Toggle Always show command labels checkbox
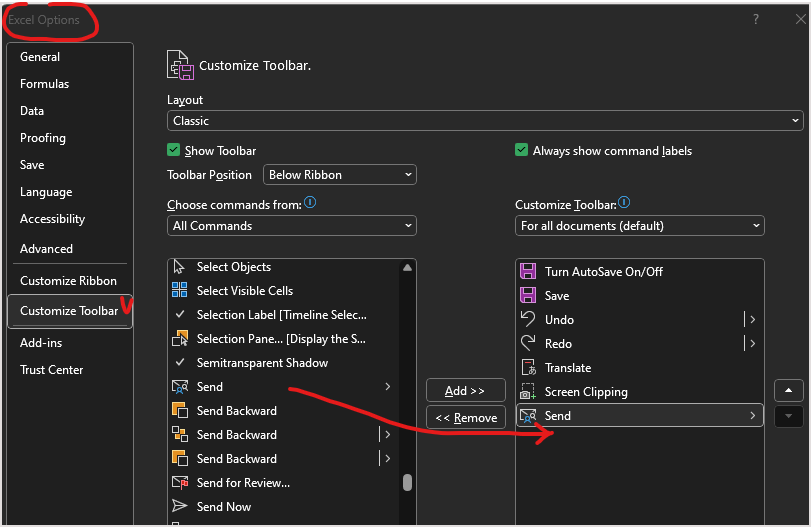The height and width of the screenshot is (527, 811). [x=521, y=150]
